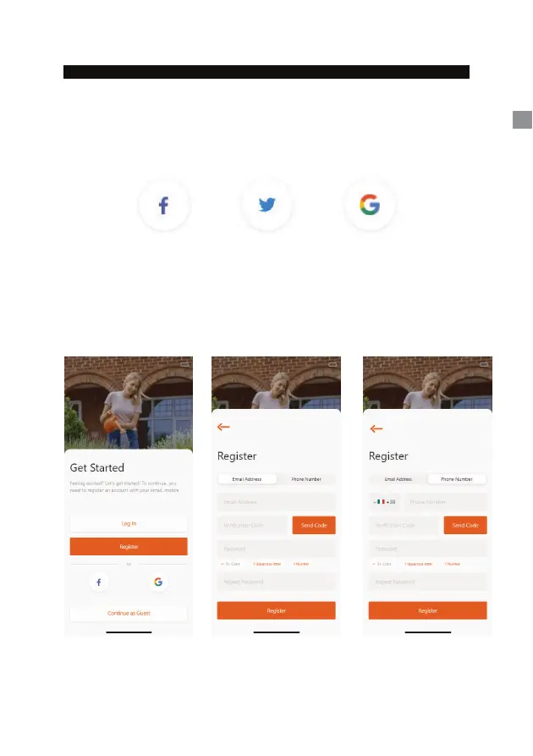Viewport: 533px width, 756px height.
Task: Click the large Google logo icon
Action: point(370,206)
